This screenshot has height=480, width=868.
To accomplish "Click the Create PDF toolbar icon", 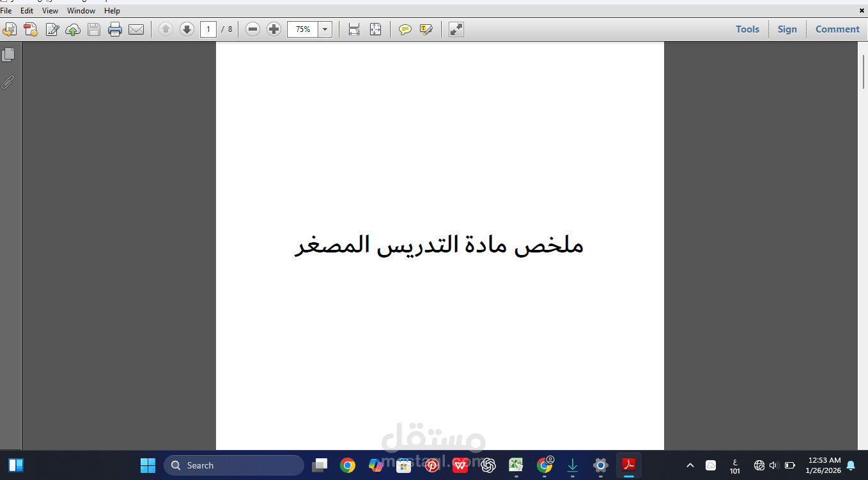I will coord(31,29).
